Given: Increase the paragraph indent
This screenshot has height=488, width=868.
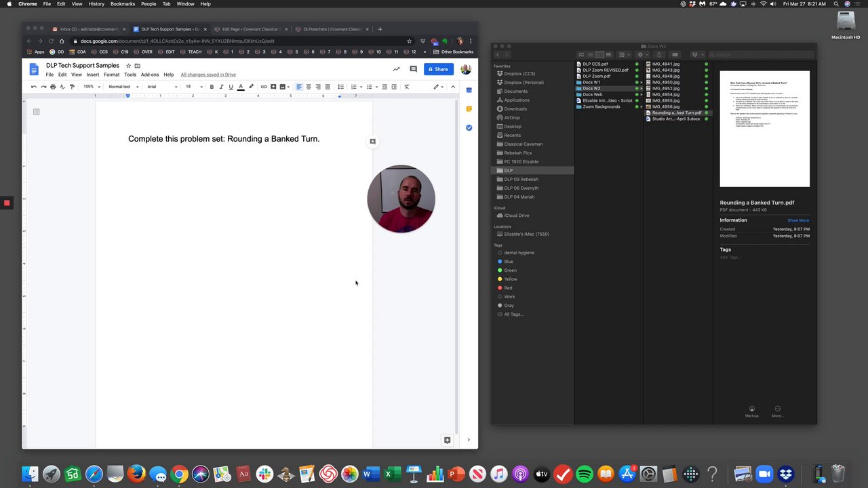Looking at the screenshot, I should click(x=394, y=87).
